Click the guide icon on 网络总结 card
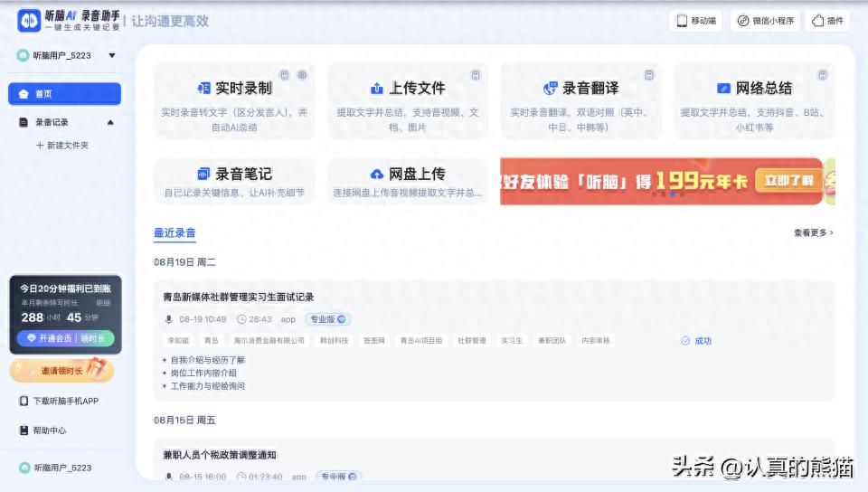868x492 pixels. (x=823, y=75)
